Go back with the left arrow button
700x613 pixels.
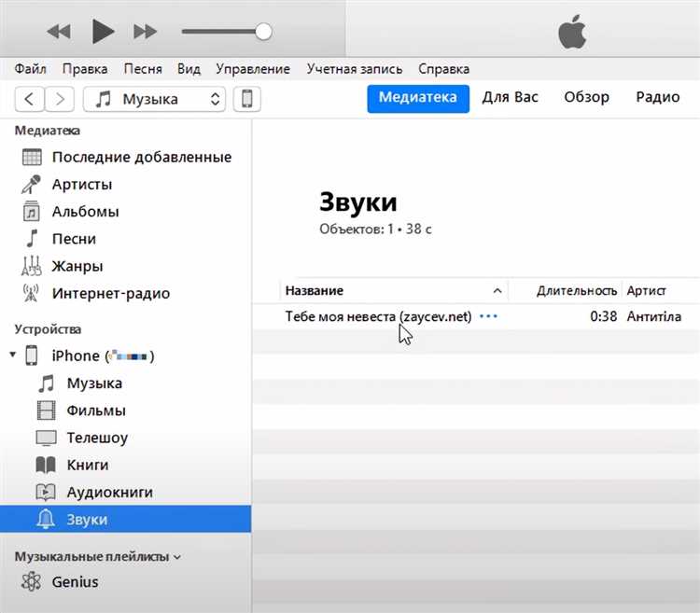[x=30, y=99]
